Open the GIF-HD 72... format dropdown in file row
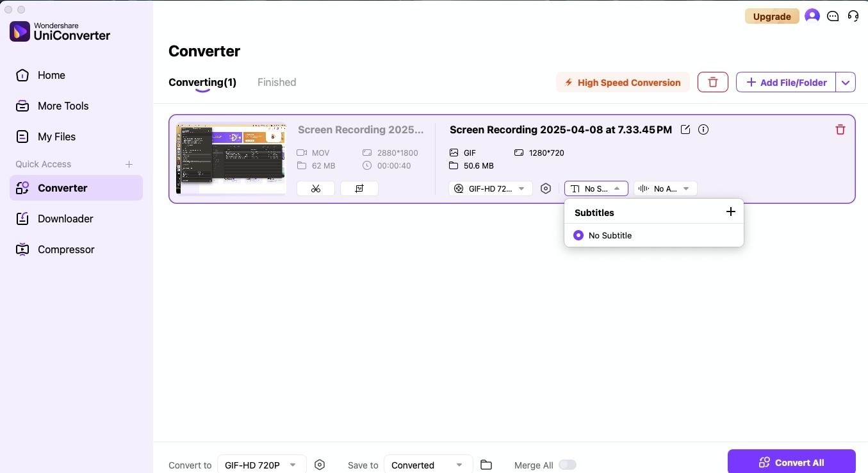Image resolution: width=868 pixels, height=473 pixels. pos(491,188)
